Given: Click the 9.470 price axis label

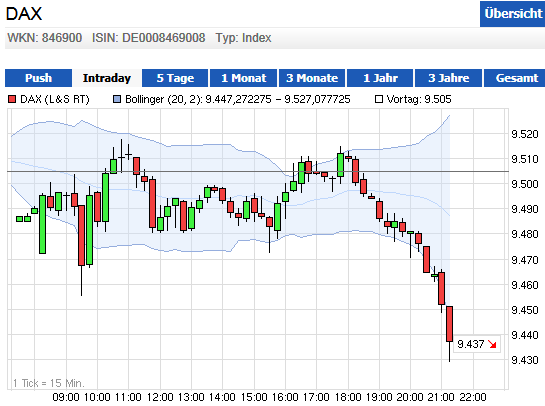Looking at the screenshot, I should (x=524, y=260).
